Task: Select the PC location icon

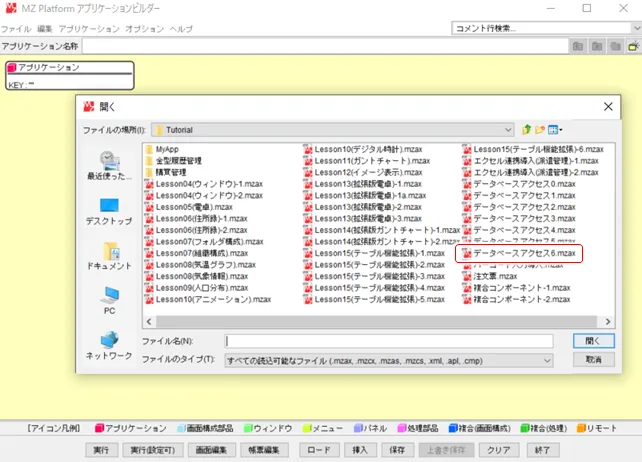Action: [109, 300]
